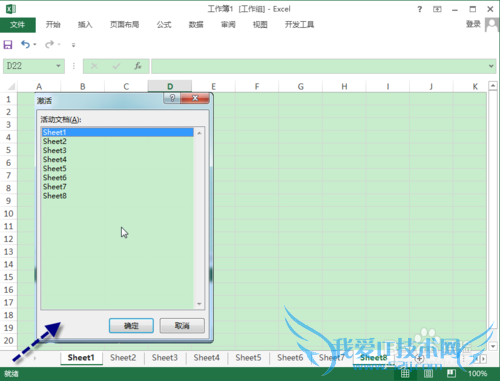This screenshot has width=500, height=381.
Task: Click the select-all corner triangle
Action: pos(11,87)
